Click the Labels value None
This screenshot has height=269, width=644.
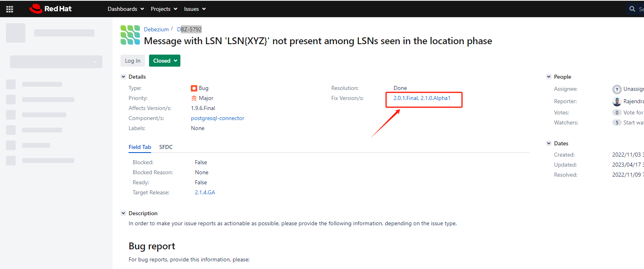tap(198, 128)
